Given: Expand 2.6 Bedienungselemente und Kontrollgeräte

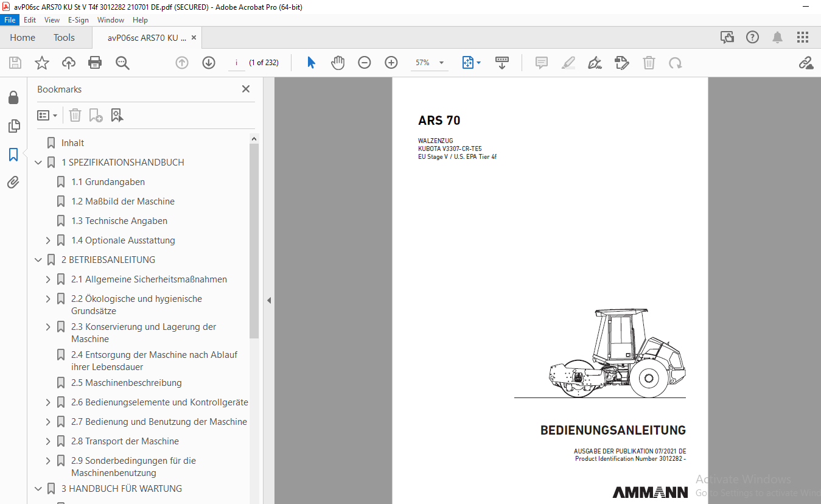Looking at the screenshot, I should [48, 402].
